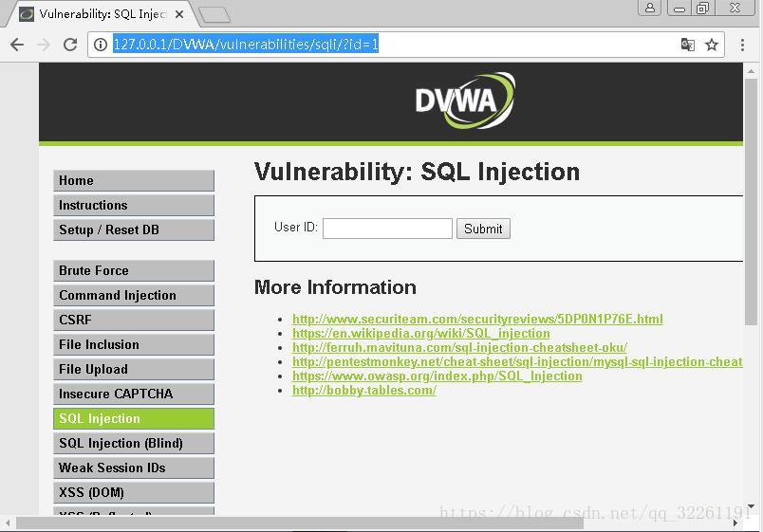
Task: Open a new tab button
Action: pos(214,15)
